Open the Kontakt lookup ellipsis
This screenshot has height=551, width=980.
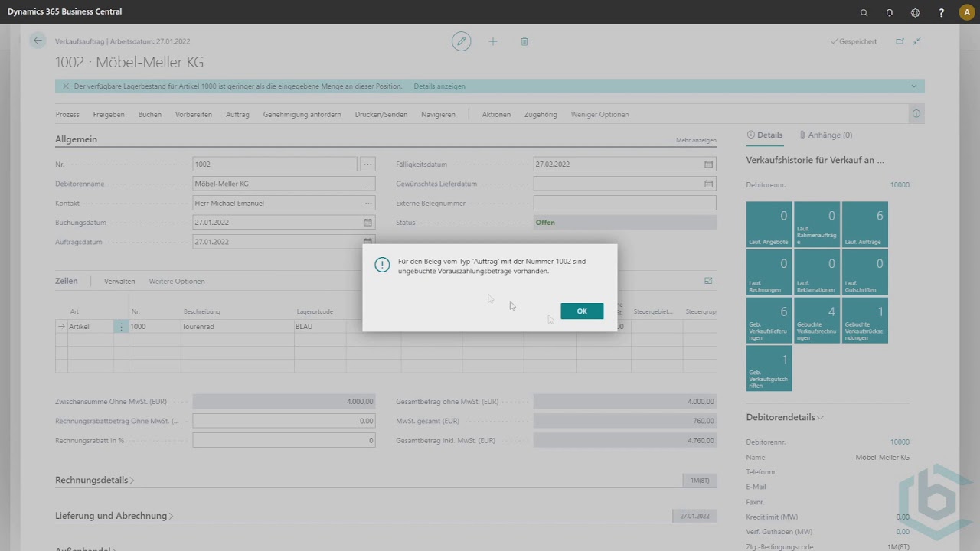(368, 203)
